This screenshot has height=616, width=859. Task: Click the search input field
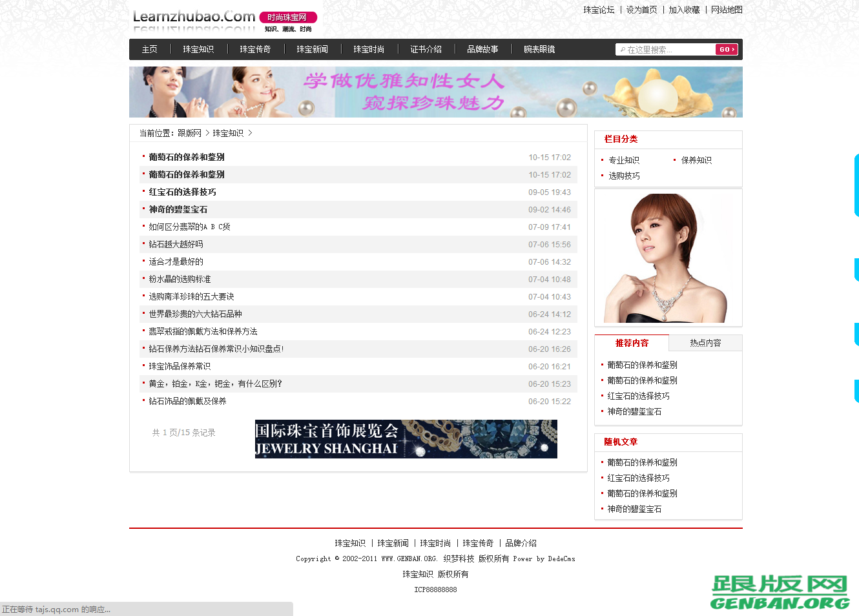click(665, 50)
